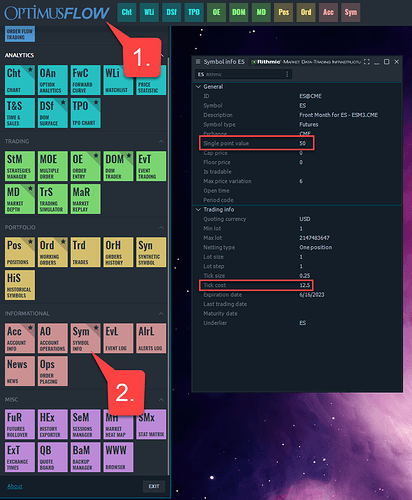The height and width of the screenshot is (500, 412).
Task: Open the EvL Event Log tile
Action: click(x=118, y=338)
